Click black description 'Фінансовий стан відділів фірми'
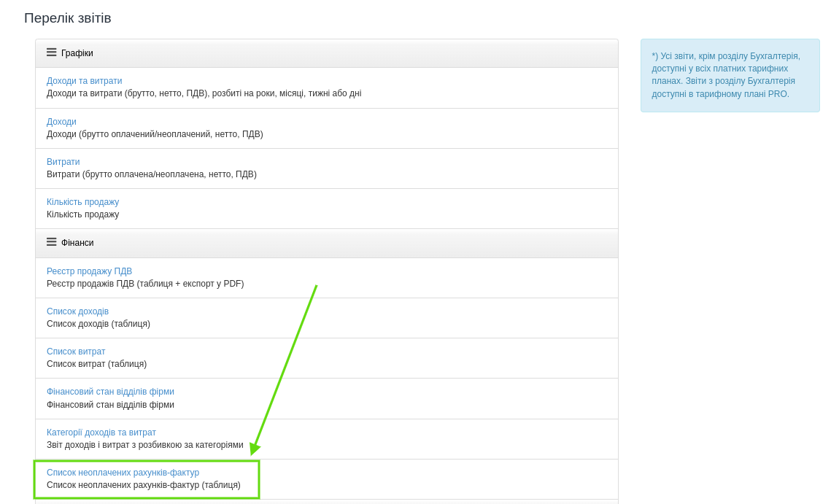The height and width of the screenshot is (504, 831). point(110,404)
